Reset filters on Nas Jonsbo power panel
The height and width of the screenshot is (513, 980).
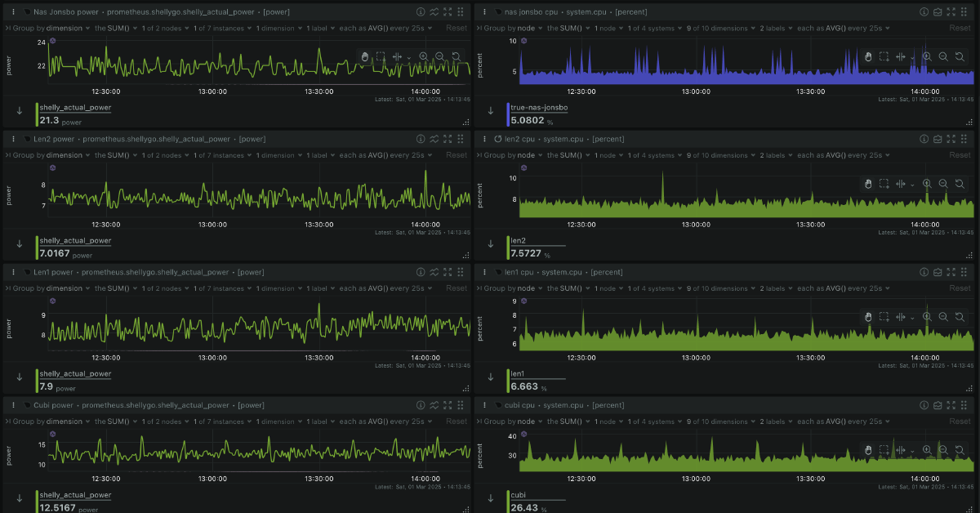(x=457, y=28)
